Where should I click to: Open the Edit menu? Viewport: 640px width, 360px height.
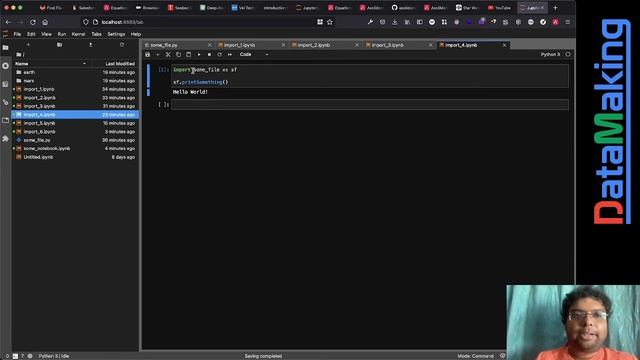pos(31,34)
